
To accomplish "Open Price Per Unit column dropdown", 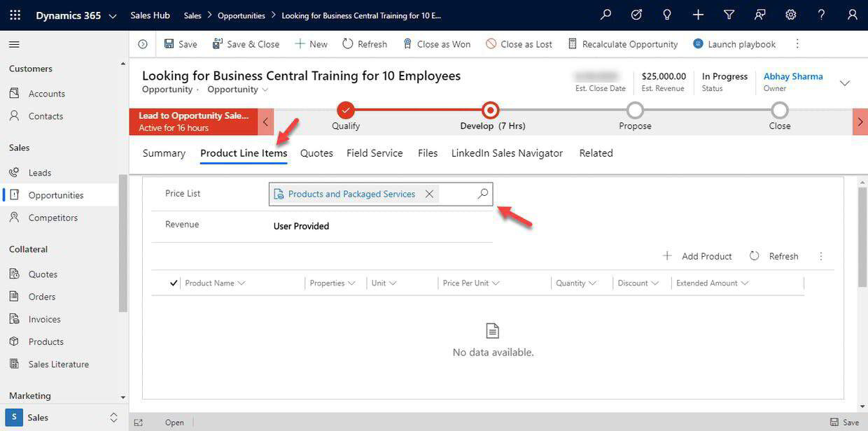I will click(x=496, y=283).
